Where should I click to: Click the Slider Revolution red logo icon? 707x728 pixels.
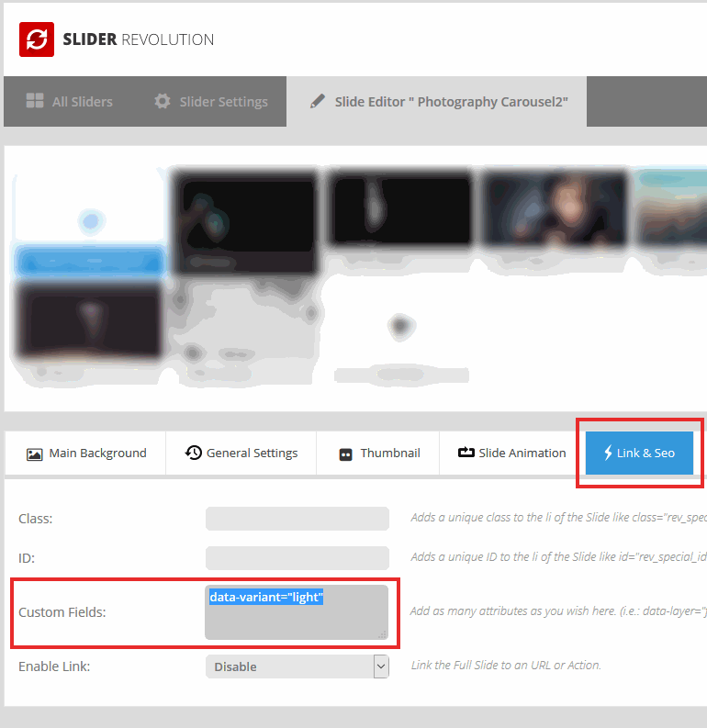click(x=37, y=39)
